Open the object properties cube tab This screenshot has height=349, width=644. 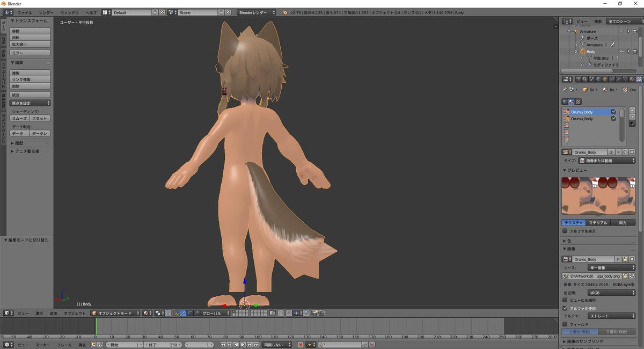[x=605, y=79]
